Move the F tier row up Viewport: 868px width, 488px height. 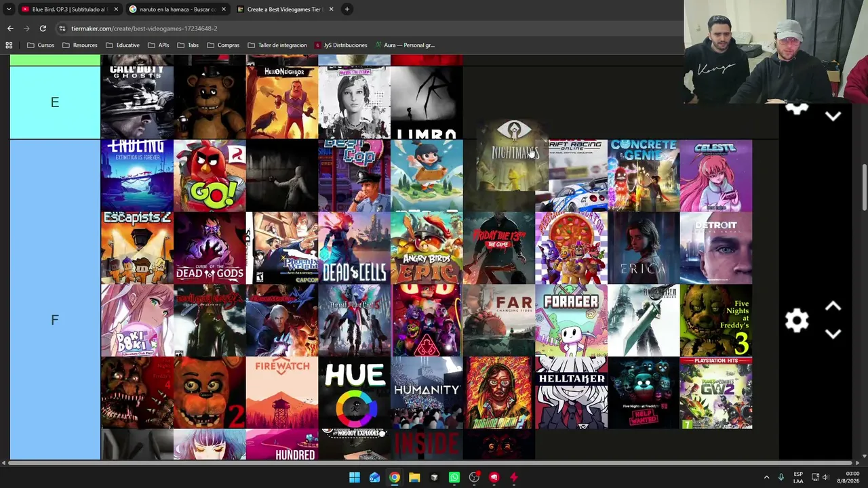(x=833, y=306)
